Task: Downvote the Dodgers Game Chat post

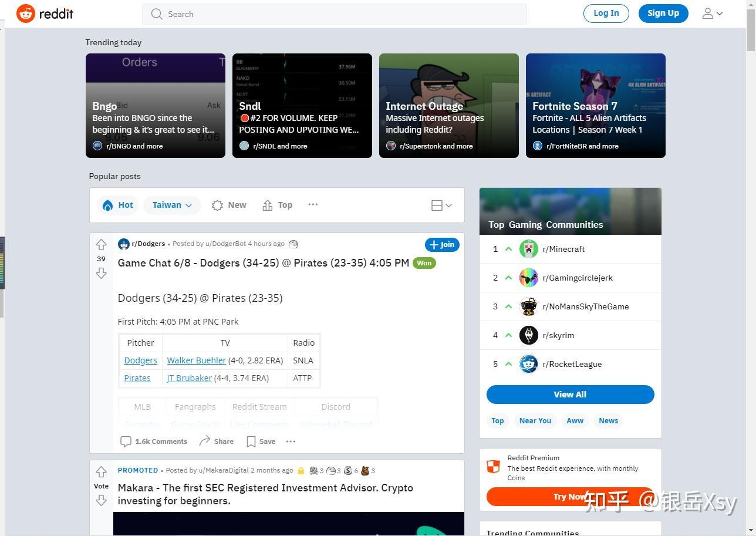Action: (x=101, y=273)
